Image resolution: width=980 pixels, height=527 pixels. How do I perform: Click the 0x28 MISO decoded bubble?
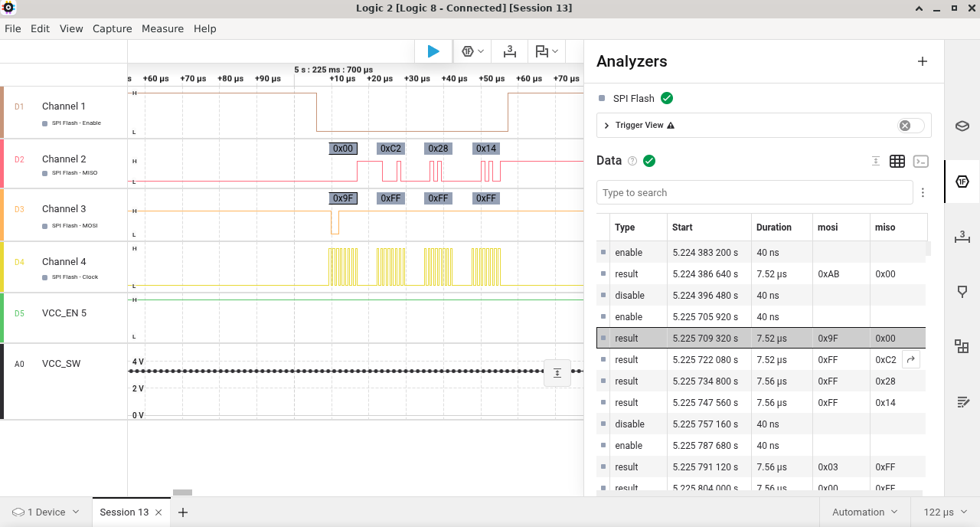(438, 148)
